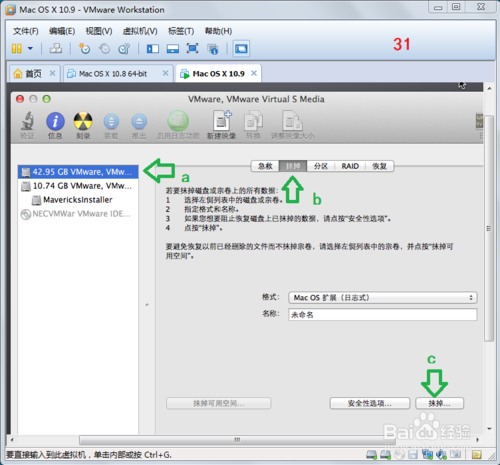Select the 10.74 GB VMware disk
The width and height of the screenshot is (500, 465).
(78, 186)
